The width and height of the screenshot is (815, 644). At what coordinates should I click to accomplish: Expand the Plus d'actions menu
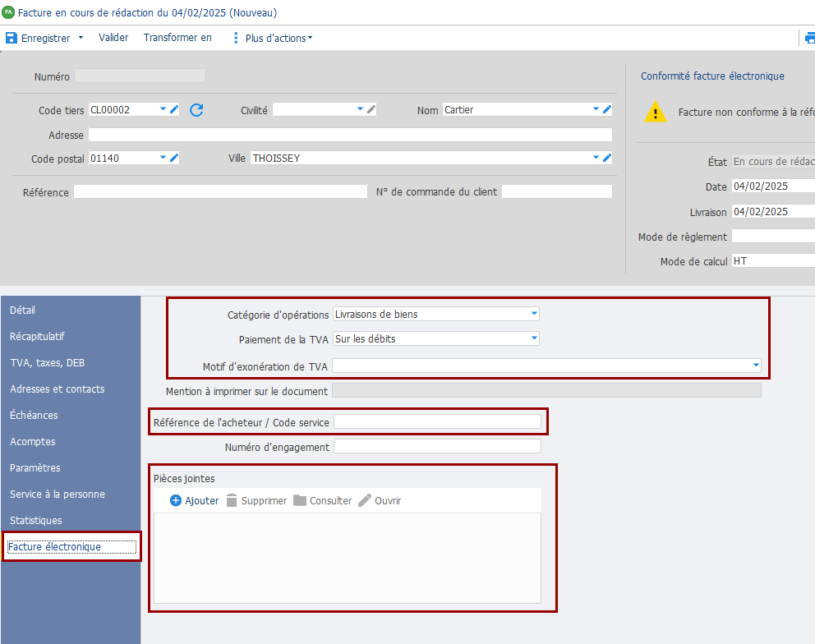click(x=274, y=38)
